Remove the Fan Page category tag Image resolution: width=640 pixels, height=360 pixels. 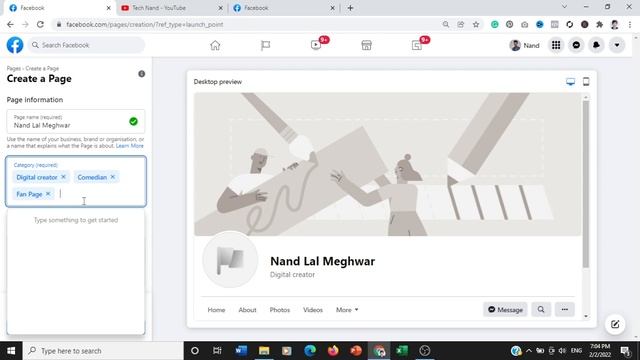click(x=48, y=193)
